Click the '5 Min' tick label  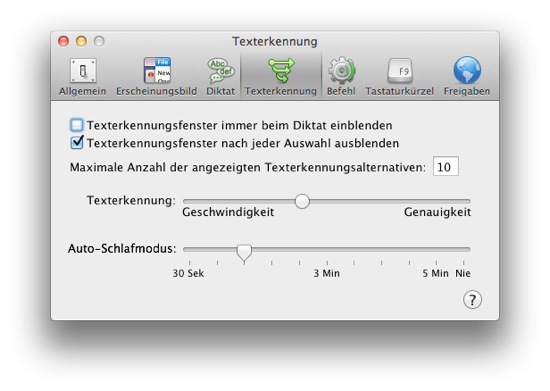(435, 273)
